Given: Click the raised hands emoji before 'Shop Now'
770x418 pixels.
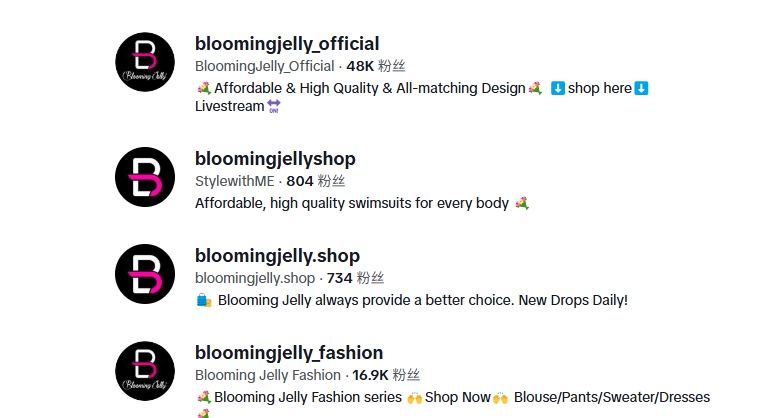Looking at the screenshot, I should [414, 397].
